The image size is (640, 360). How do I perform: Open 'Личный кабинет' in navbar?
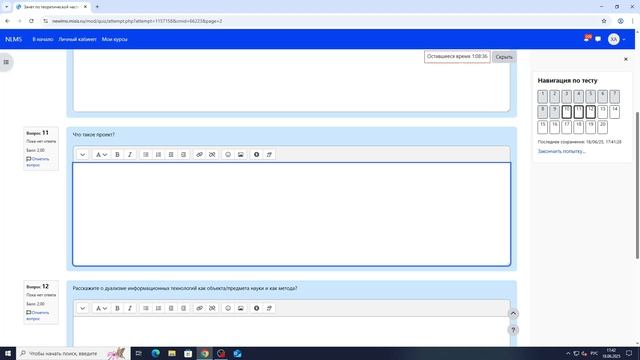pos(77,39)
